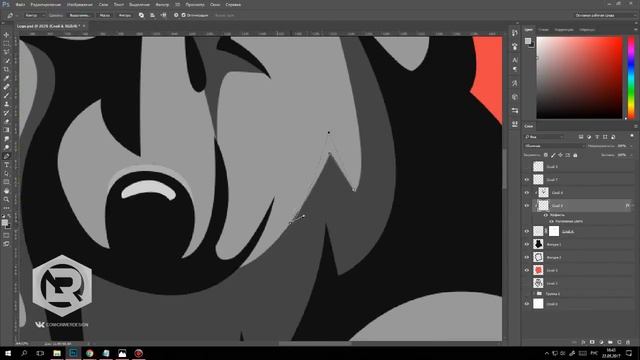This screenshot has height=360, width=640.
Task: Open the Редактирование menu
Action: tap(46, 4)
